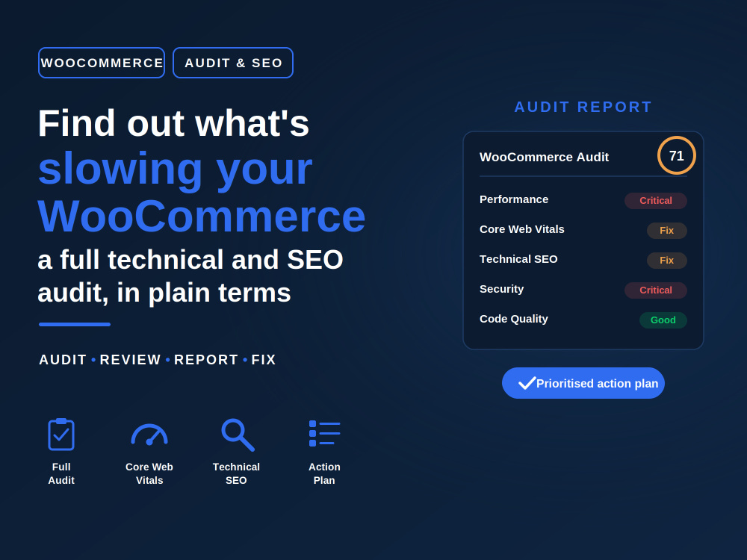Viewport: 747px width, 560px height.
Task: Click the Action Plan list icon
Action: point(324,433)
